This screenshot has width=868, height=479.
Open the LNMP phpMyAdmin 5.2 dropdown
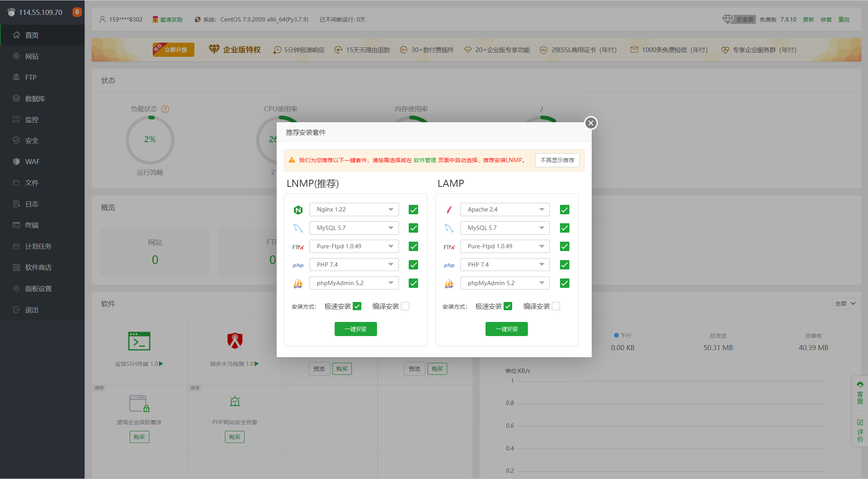click(354, 283)
